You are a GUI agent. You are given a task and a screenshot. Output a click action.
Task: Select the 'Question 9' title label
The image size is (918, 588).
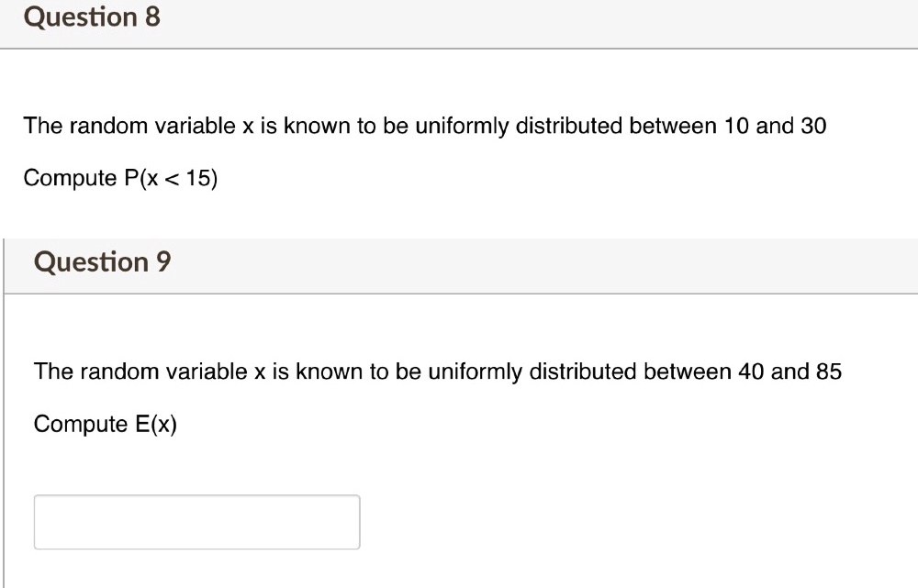point(102,263)
